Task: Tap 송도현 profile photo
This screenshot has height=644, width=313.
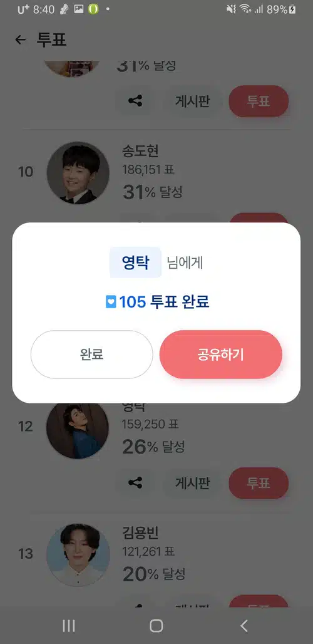Action: [x=78, y=172]
